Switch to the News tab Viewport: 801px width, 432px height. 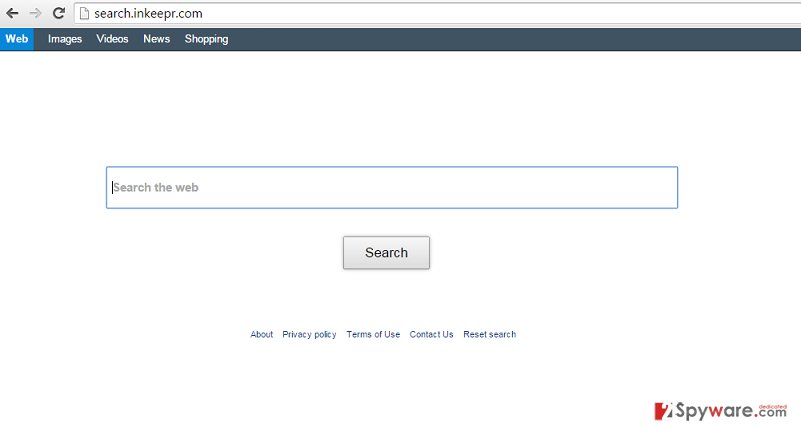156,39
